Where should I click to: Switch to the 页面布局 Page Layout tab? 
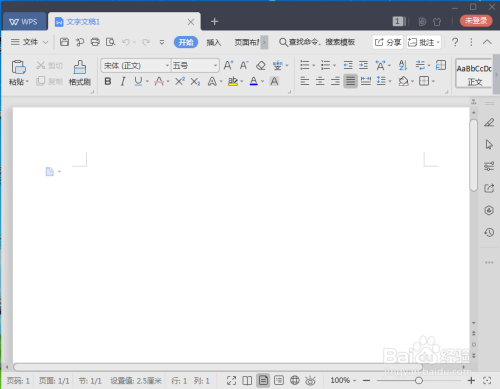[247, 42]
